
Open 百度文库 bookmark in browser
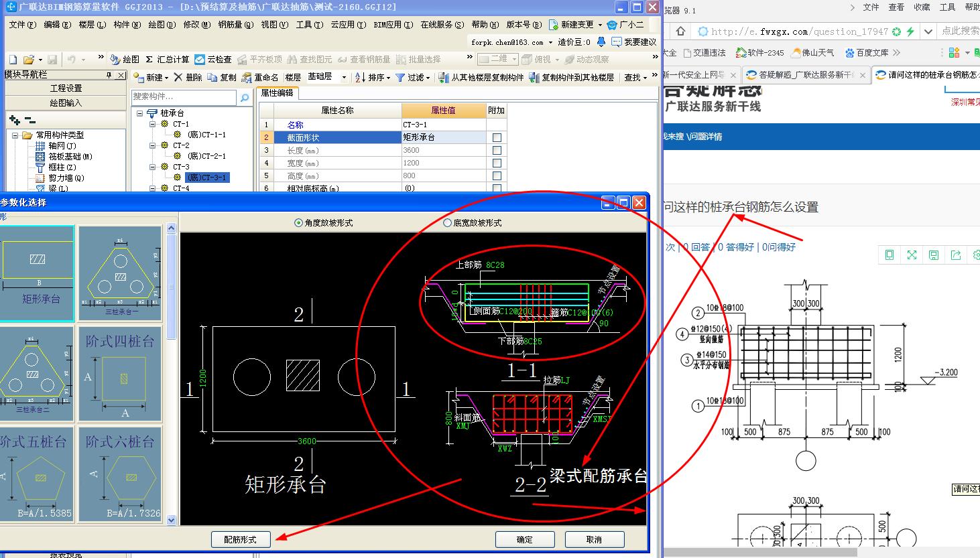tap(867, 52)
